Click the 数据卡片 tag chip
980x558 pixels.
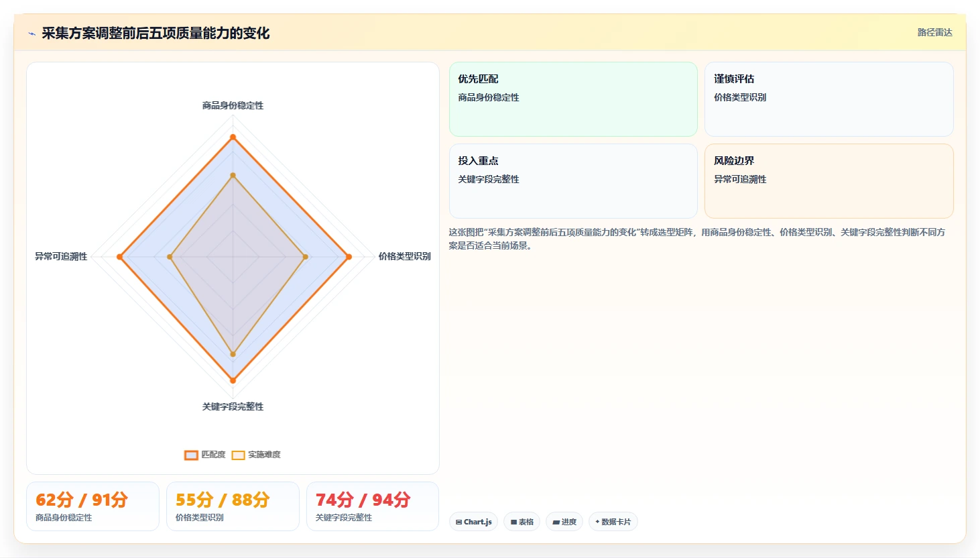click(x=613, y=522)
